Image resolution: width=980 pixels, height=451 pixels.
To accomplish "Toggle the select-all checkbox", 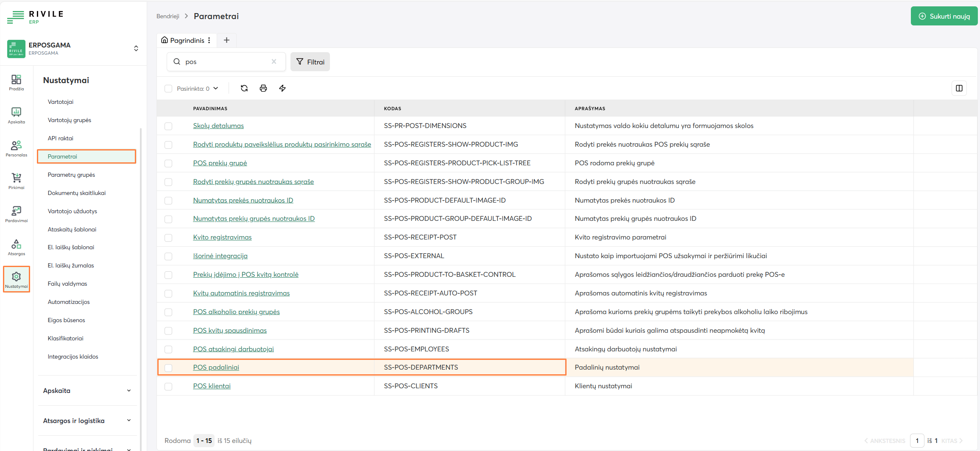I will point(168,89).
